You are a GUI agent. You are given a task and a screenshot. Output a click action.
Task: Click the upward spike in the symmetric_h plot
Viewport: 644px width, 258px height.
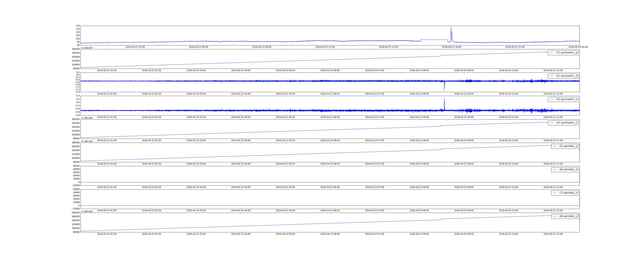click(444, 98)
